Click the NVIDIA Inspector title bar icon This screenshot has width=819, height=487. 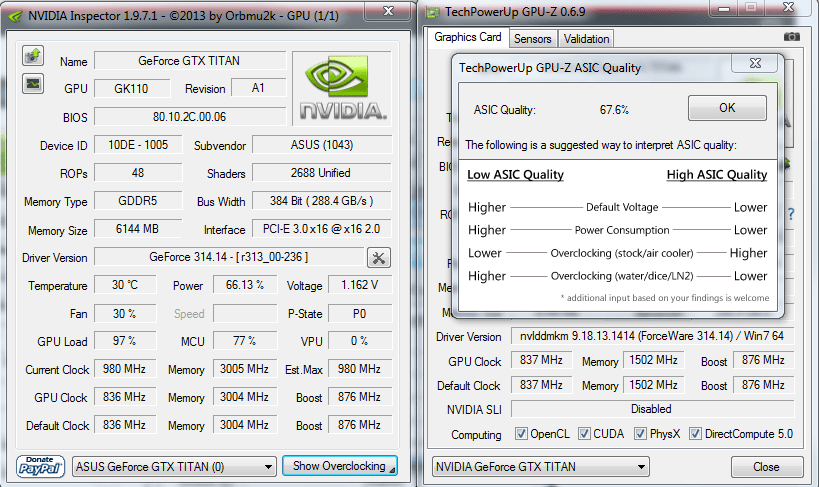(x=15, y=16)
